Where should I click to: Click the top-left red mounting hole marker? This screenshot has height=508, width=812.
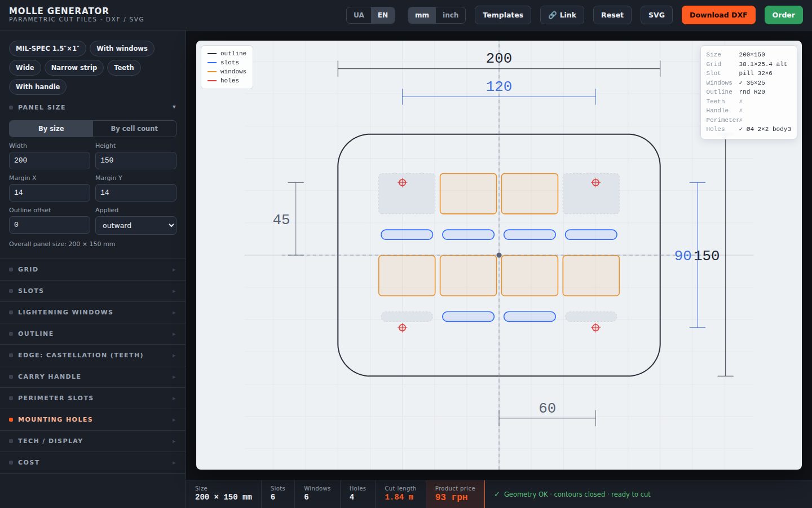tap(402, 182)
